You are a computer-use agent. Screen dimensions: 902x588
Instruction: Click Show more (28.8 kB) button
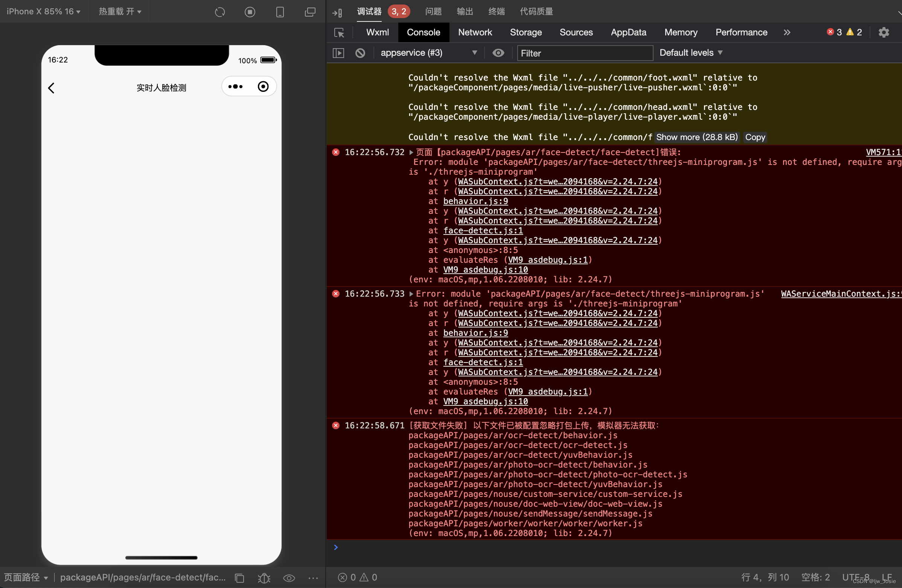696,137
